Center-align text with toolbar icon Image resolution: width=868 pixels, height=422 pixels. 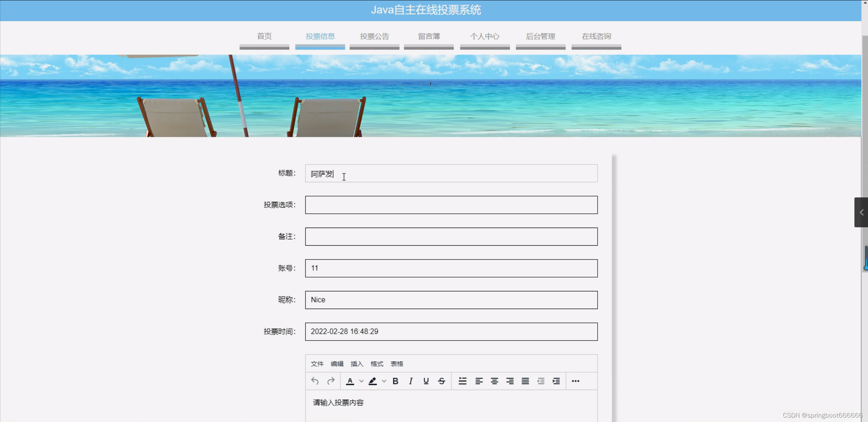coord(494,381)
